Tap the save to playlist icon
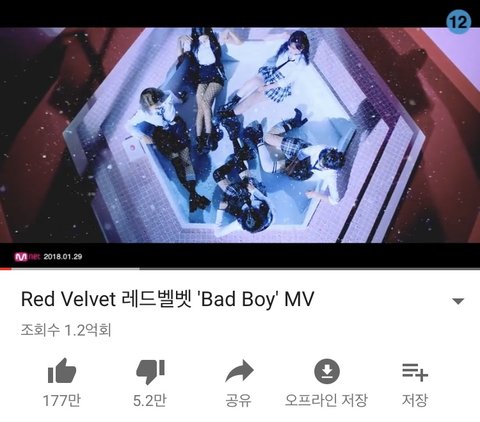Viewport: 480px width, 422px height. click(x=415, y=372)
